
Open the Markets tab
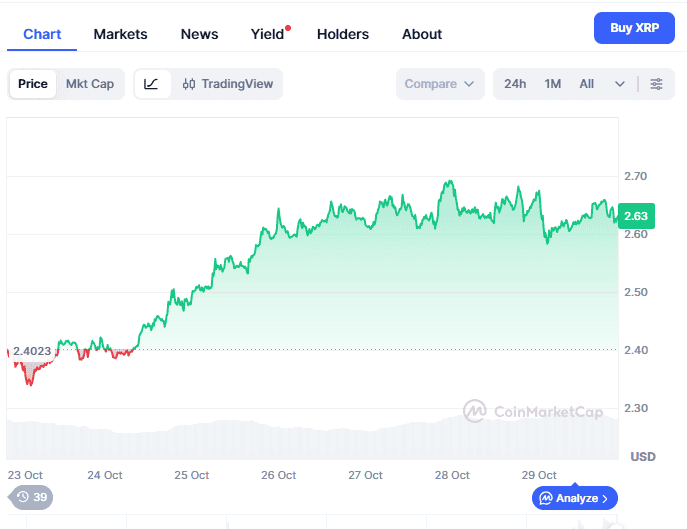(120, 34)
